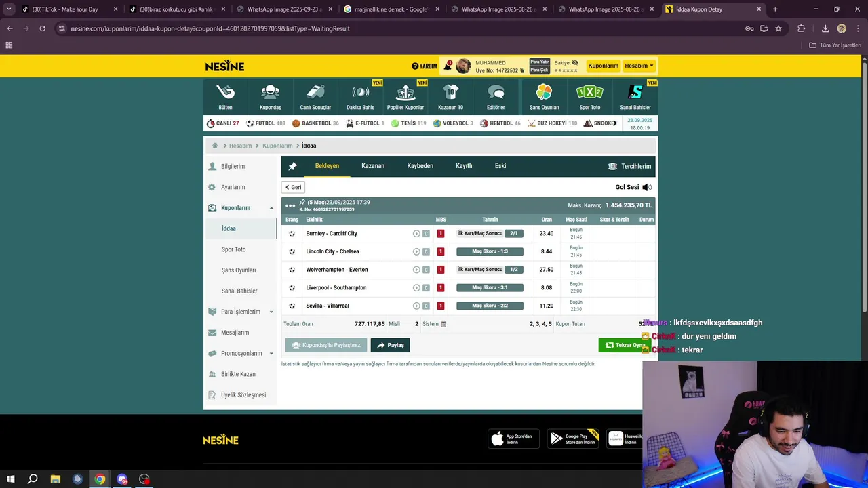Open Burnley - Cardiff City live play icon
868x488 pixels.
click(x=416, y=233)
